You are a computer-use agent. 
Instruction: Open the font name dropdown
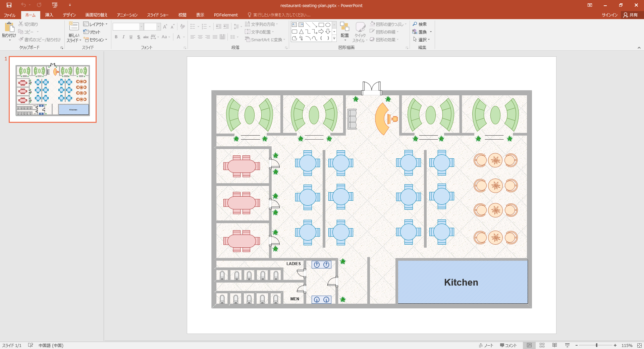141,27
